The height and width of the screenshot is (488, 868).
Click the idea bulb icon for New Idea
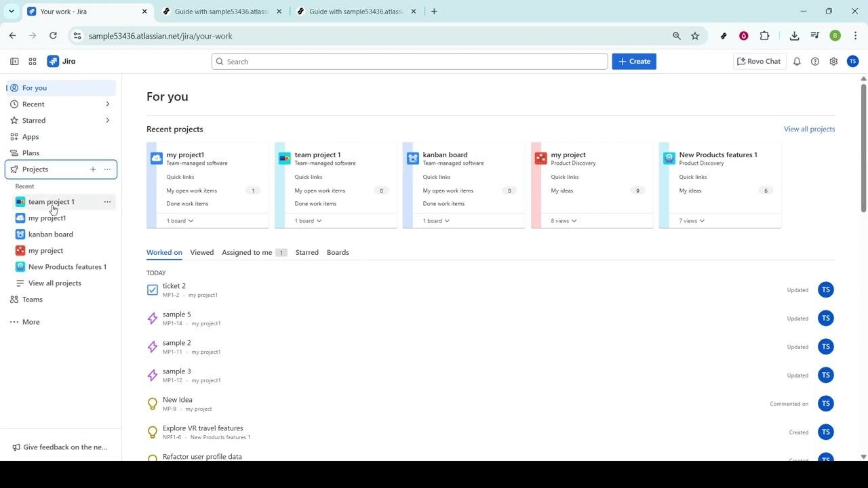click(x=153, y=404)
